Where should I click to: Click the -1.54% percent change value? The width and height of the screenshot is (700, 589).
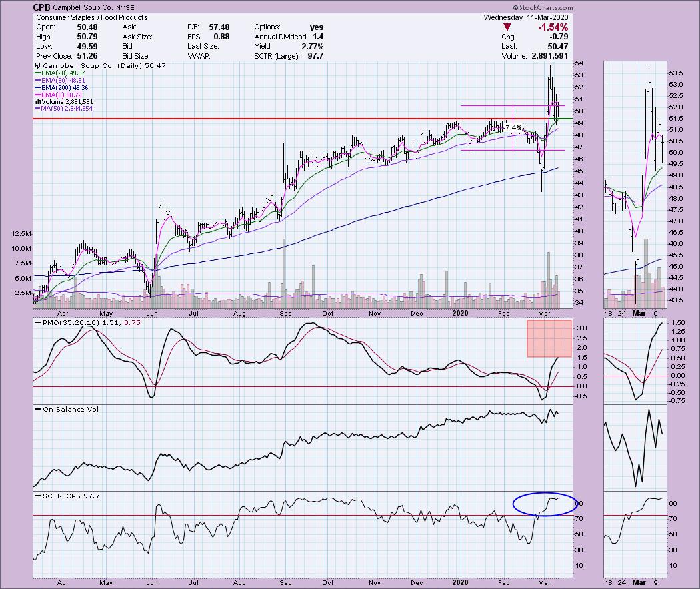tap(553, 27)
